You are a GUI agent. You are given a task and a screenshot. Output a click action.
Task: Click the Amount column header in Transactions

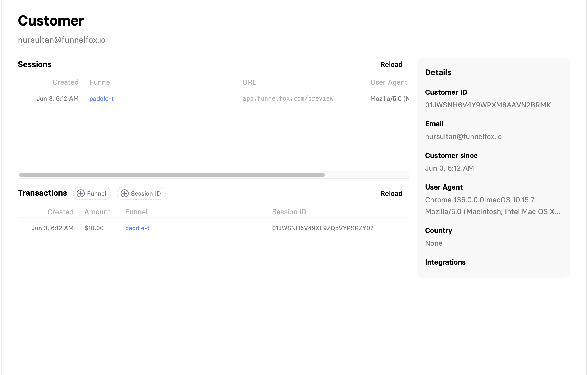tap(97, 212)
